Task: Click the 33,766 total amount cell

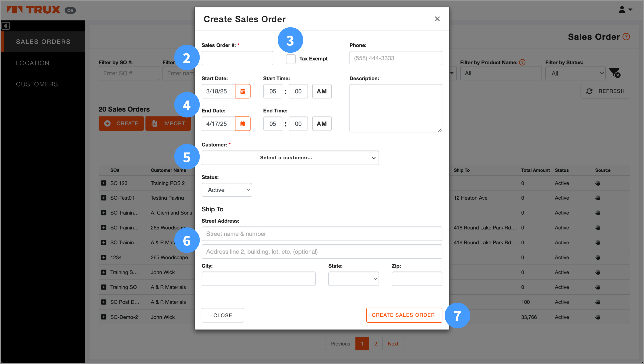Action: (x=529, y=317)
